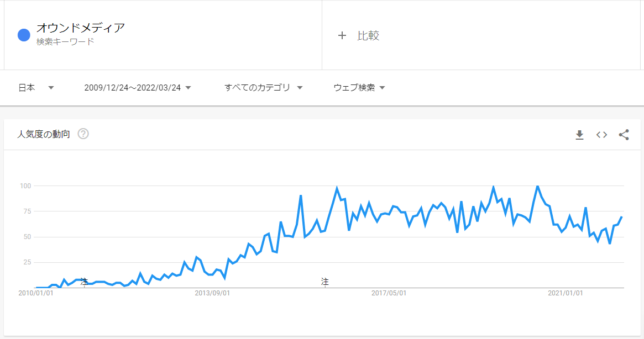
Task: Click the plus icon beside 比較
Action: click(x=342, y=36)
